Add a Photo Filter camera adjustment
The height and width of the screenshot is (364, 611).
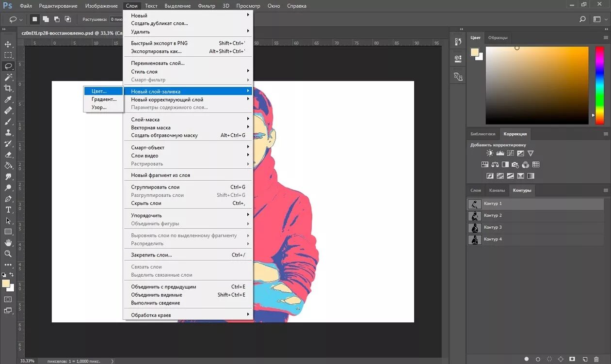pyautogui.click(x=515, y=165)
